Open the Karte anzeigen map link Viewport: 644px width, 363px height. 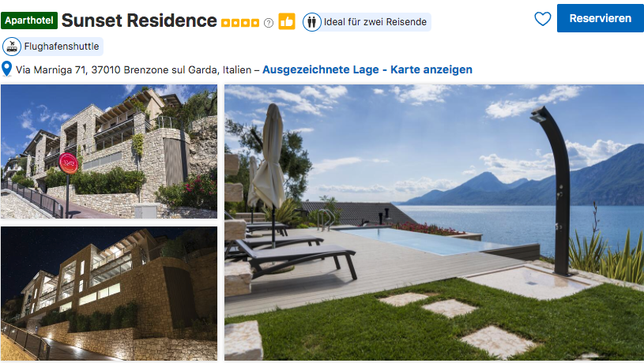431,69
